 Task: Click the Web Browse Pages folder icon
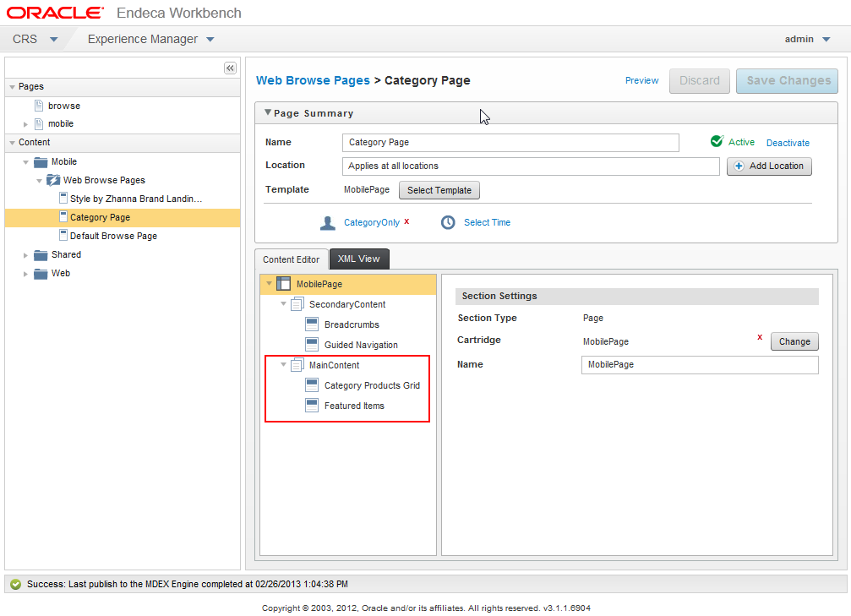tap(52, 180)
